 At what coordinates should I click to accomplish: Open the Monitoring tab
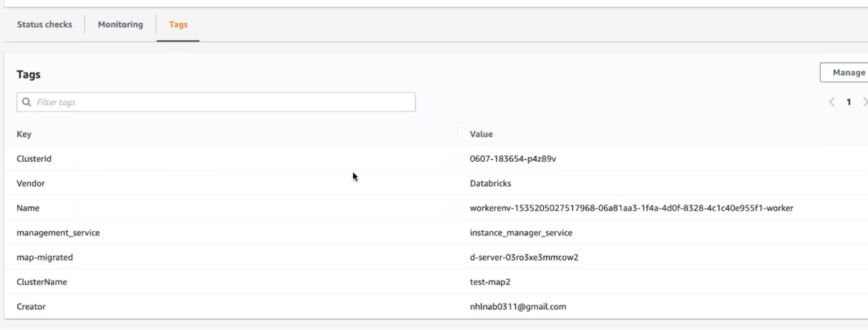click(120, 25)
